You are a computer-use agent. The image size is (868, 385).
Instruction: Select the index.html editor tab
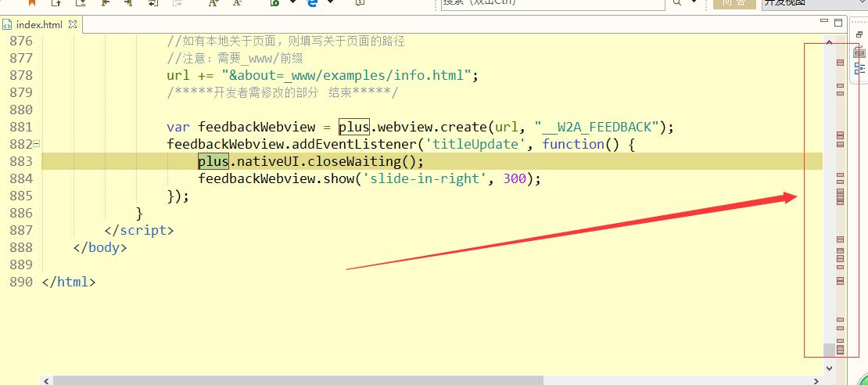39,25
